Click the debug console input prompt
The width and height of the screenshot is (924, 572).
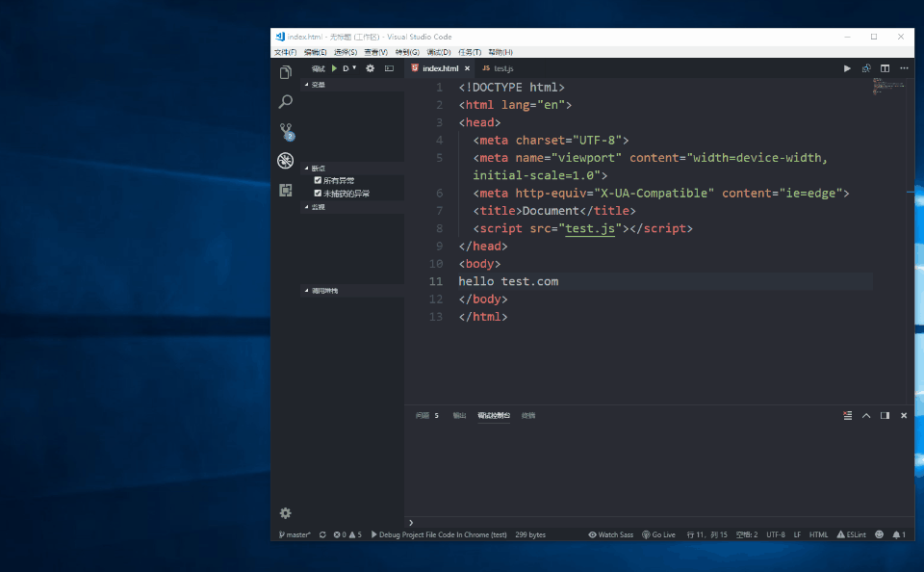[x=658, y=523]
